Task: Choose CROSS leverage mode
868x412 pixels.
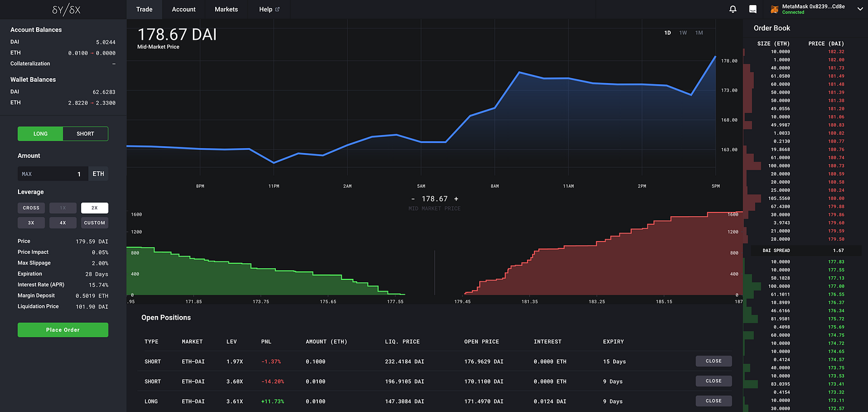Action: (x=31, y=208)
